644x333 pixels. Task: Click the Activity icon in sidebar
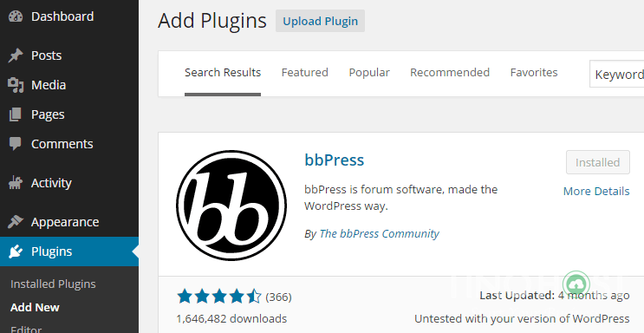click(16, 183)
